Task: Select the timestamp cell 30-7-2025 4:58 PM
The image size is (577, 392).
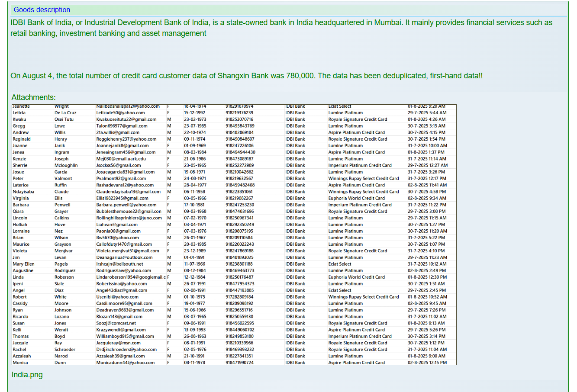Action: tap(426, 192)
